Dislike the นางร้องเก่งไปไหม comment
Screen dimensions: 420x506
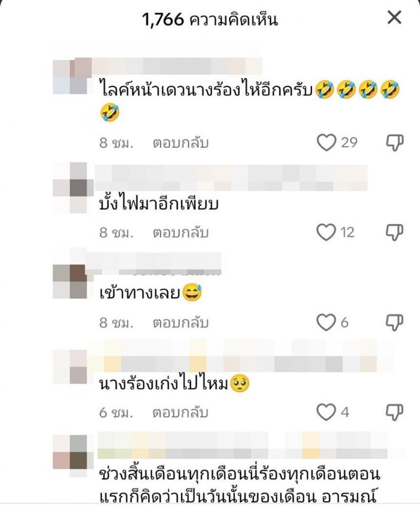point(394,412)
